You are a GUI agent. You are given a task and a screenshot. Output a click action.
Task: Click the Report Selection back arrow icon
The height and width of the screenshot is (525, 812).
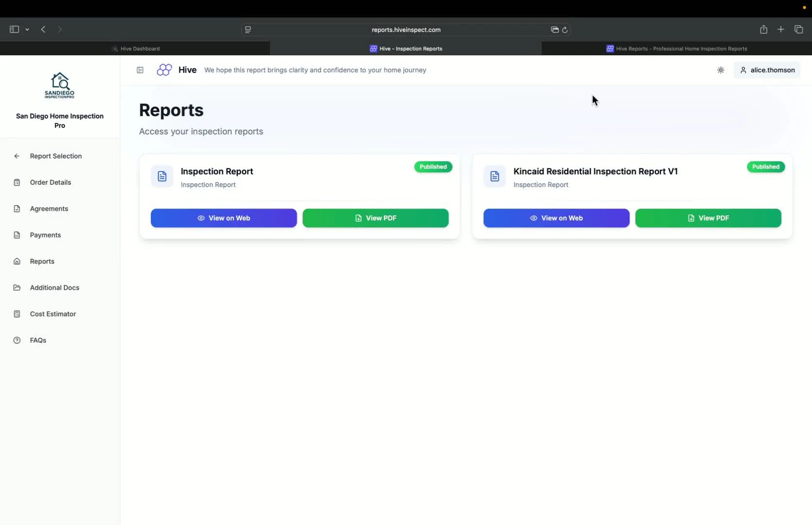pyautogui.click(x=17, y=156)
